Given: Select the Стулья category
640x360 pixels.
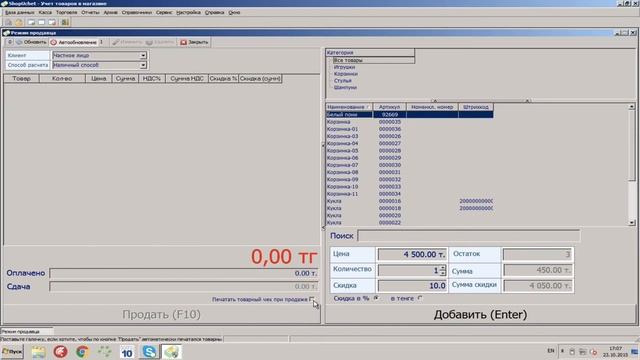Looking at the screenshot, I should click(x=342, y=80).
